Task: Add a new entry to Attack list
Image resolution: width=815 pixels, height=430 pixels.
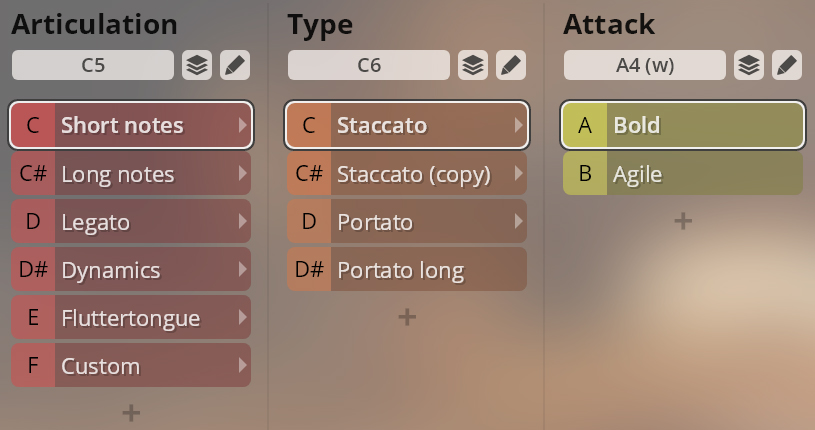Action: pos(683,220)
